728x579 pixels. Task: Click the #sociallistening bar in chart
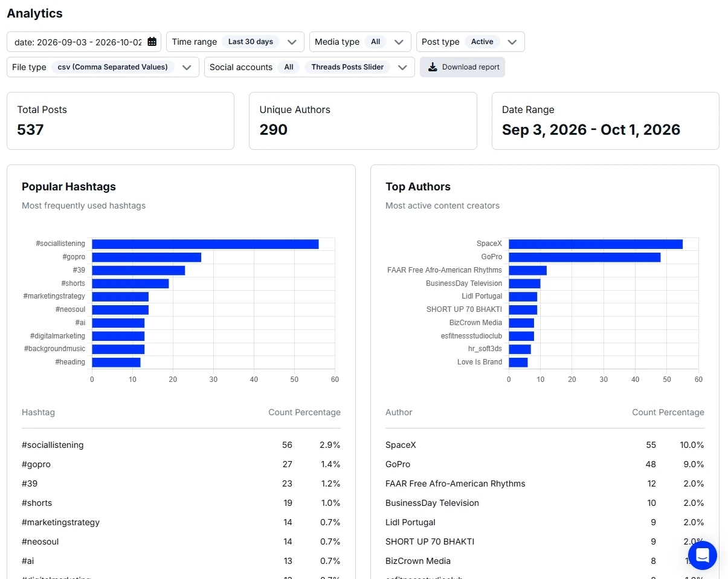[x=205, y=244]
